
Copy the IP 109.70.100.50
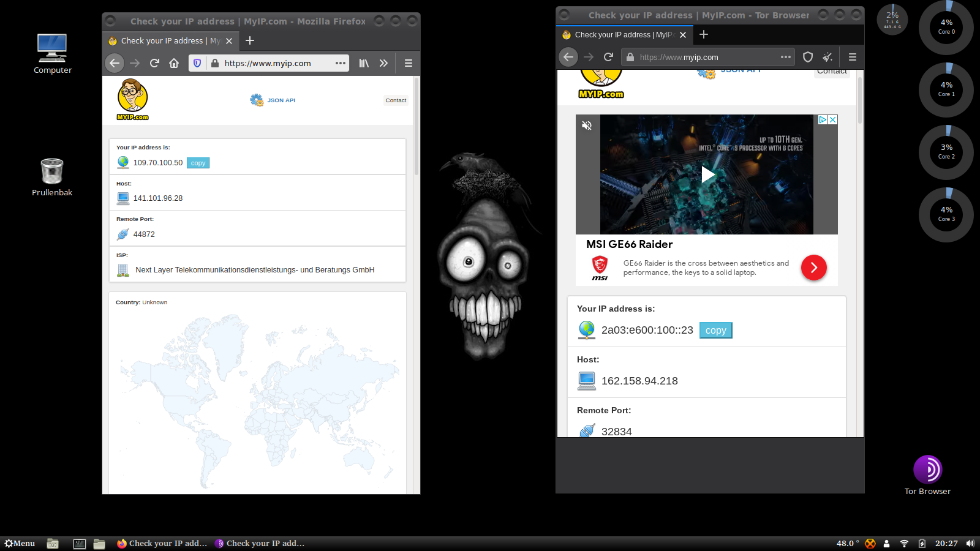coord(198,163)
